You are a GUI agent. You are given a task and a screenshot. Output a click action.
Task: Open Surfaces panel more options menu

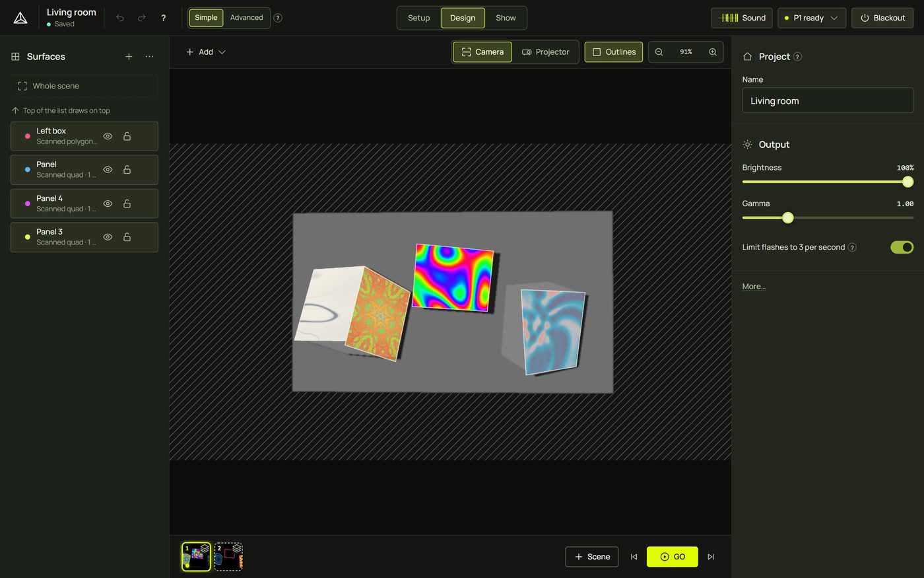[150, 57]
